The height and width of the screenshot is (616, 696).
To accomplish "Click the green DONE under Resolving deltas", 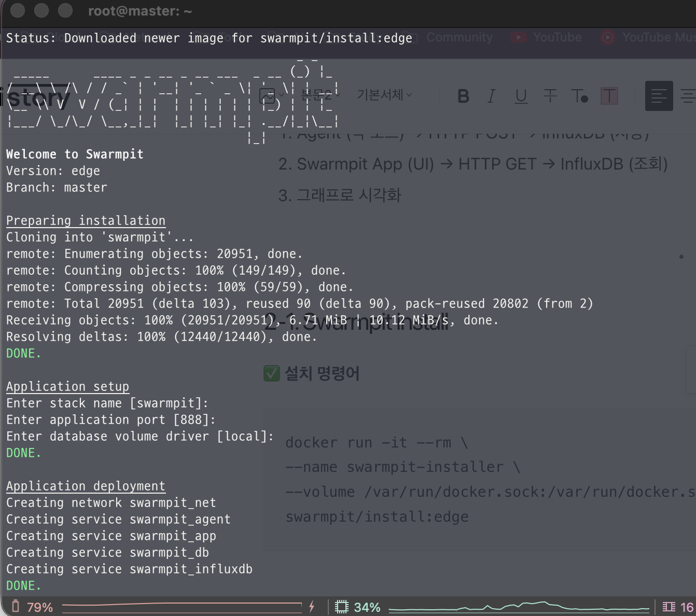I will click(x=23, y=354).
